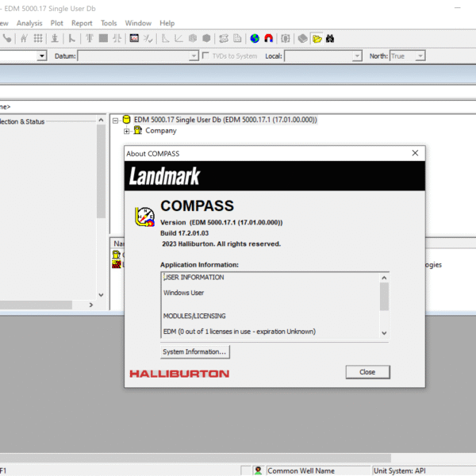Click the Application Information scroll up arrow

(384, 278)
